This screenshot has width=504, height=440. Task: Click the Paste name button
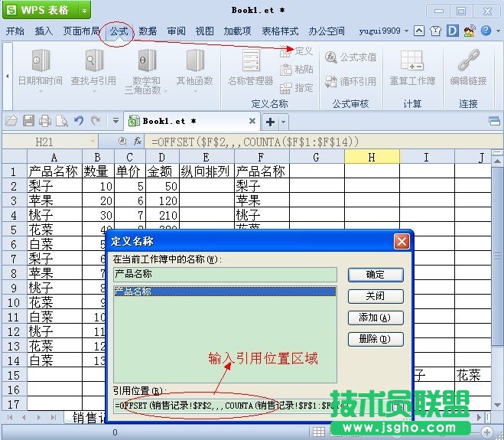click(x=296, y=70)
